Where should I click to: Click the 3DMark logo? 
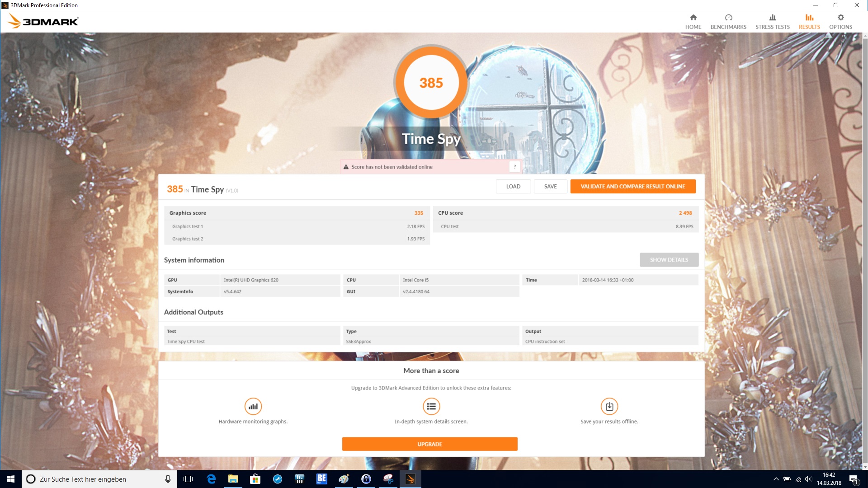(43, 21)
